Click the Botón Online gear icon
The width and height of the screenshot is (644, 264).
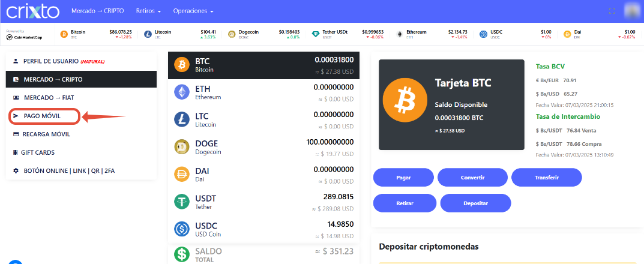tap(16, 171)
